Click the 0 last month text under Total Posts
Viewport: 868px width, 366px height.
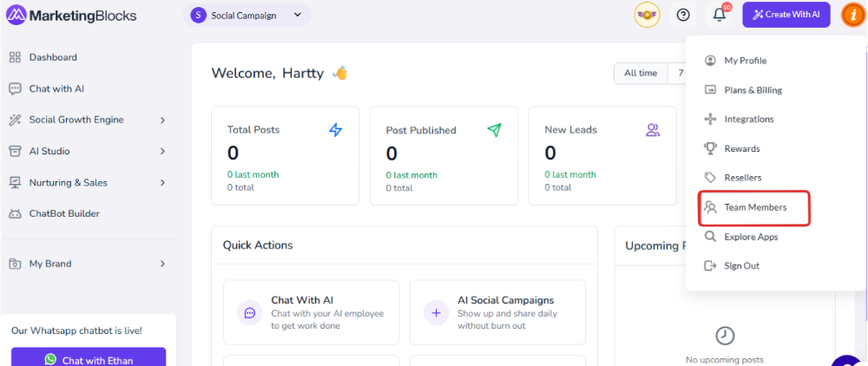[253, 174]
